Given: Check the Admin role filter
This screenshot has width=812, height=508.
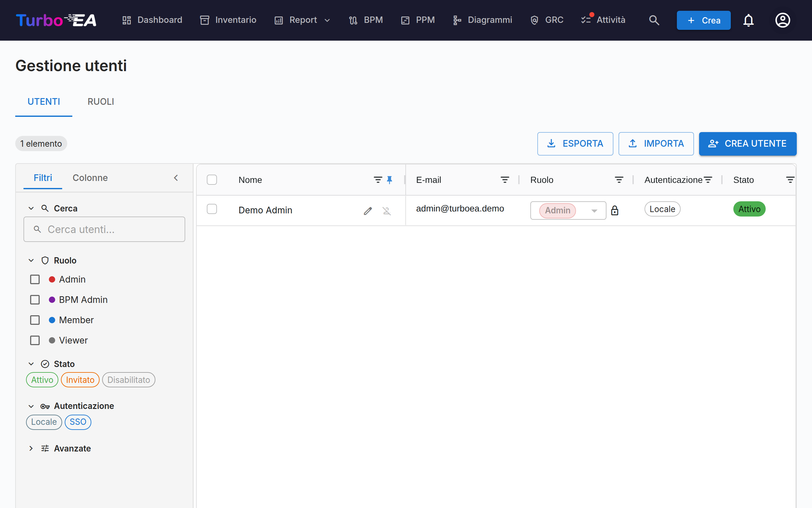Looking at the screenshot, I should (x=35, y=279).
